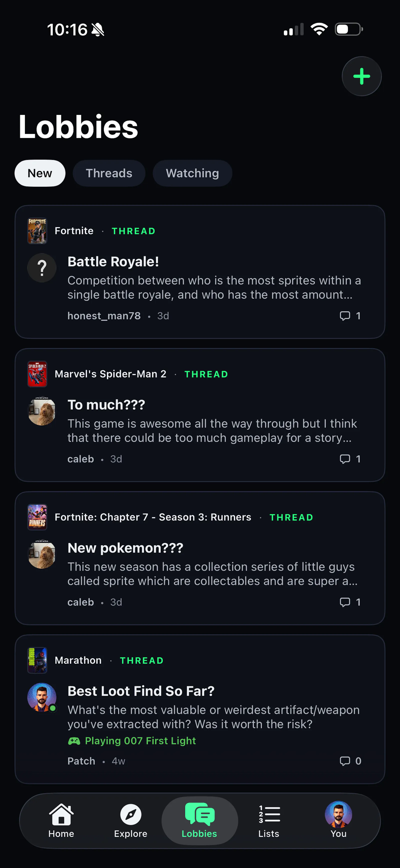Switch to the Threads filter
400x868 pixels.
(109, 173)
